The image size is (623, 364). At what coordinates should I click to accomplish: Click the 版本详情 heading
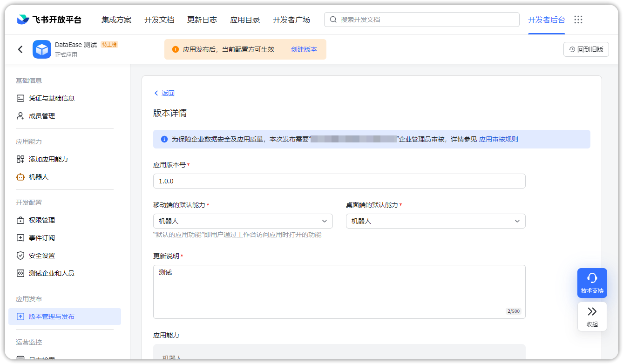[170, 113]
